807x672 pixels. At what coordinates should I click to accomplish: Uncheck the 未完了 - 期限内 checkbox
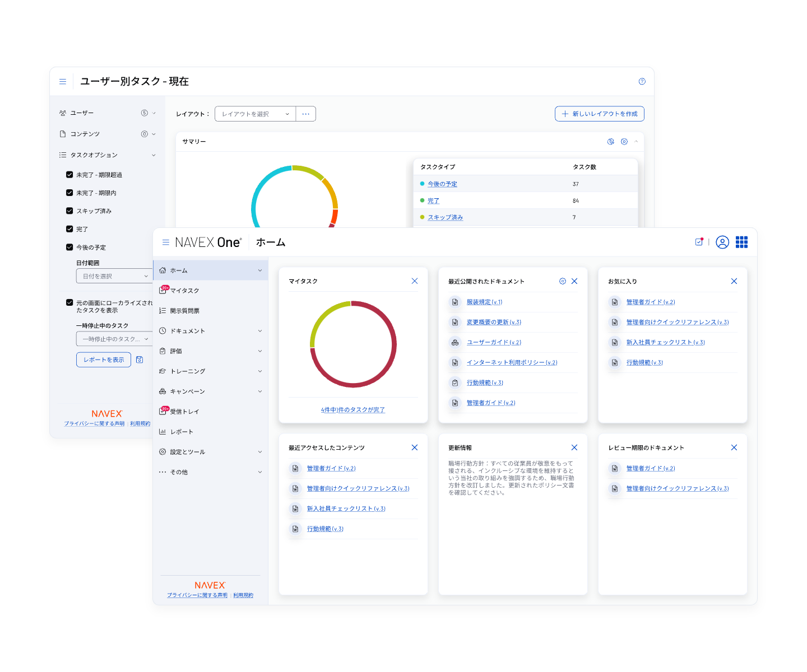point(69,193)
